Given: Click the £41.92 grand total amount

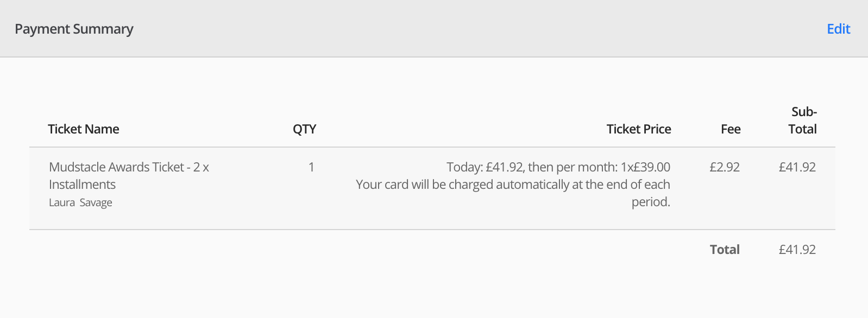Looking at the screenshot, I should 797,250.
